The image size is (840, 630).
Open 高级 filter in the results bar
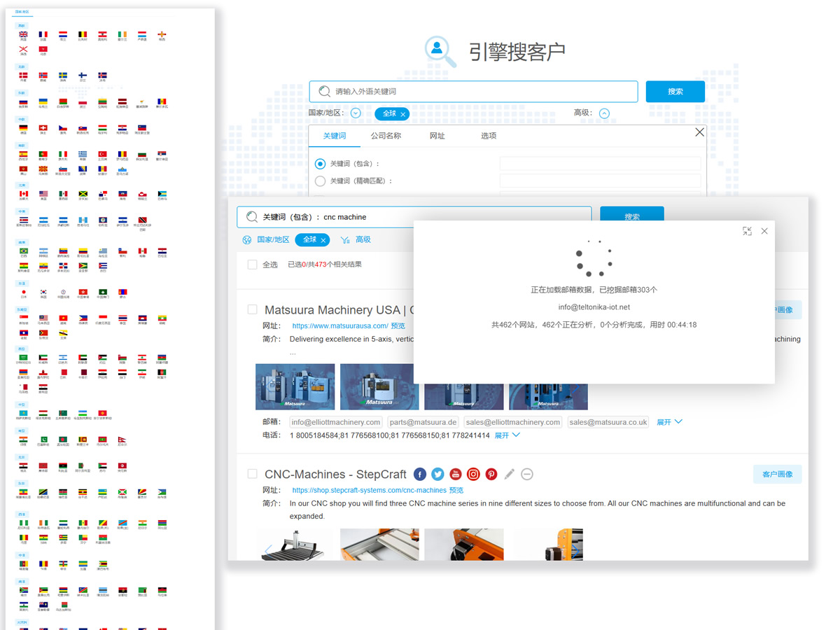click(356, 239)
